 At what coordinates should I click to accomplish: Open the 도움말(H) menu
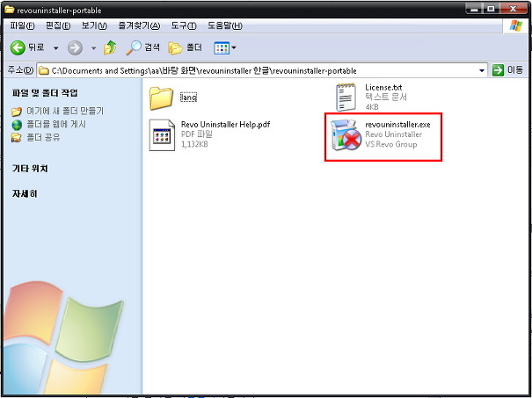pyautogui.click(x=225, y=25)
